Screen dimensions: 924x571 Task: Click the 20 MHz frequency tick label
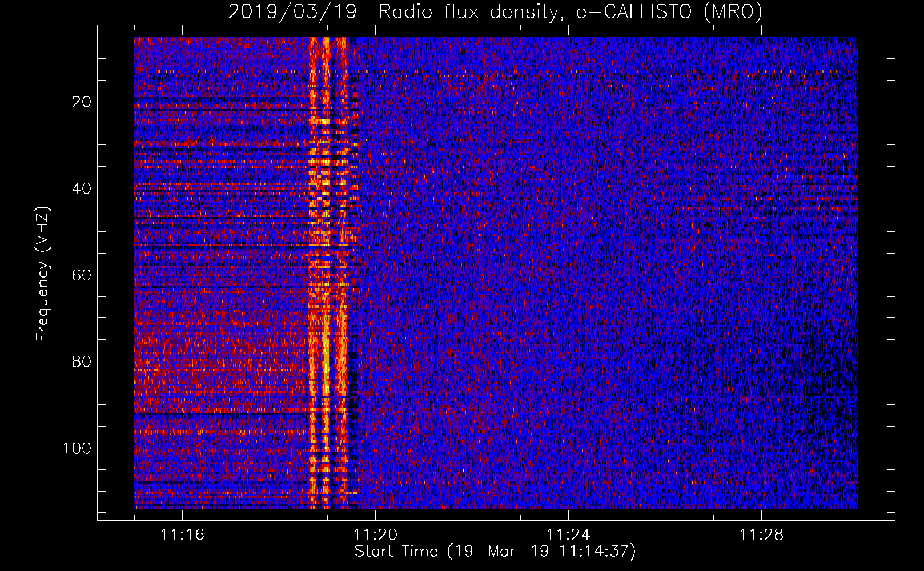click(x=82, y=102)
